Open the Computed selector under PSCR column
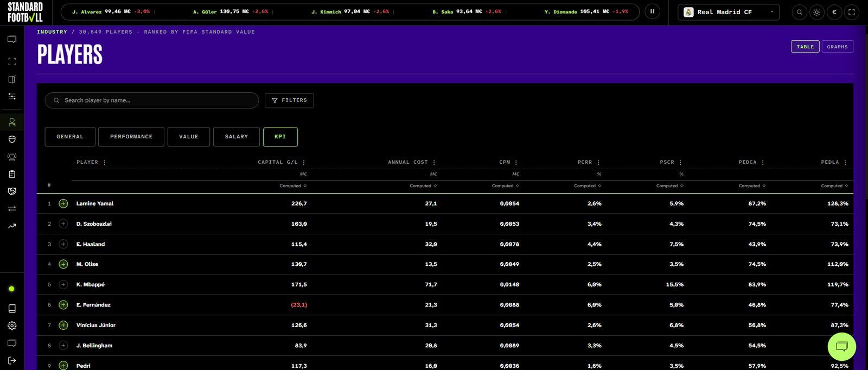The height and width of the screenshot is (370, 868). click(670, 186)
